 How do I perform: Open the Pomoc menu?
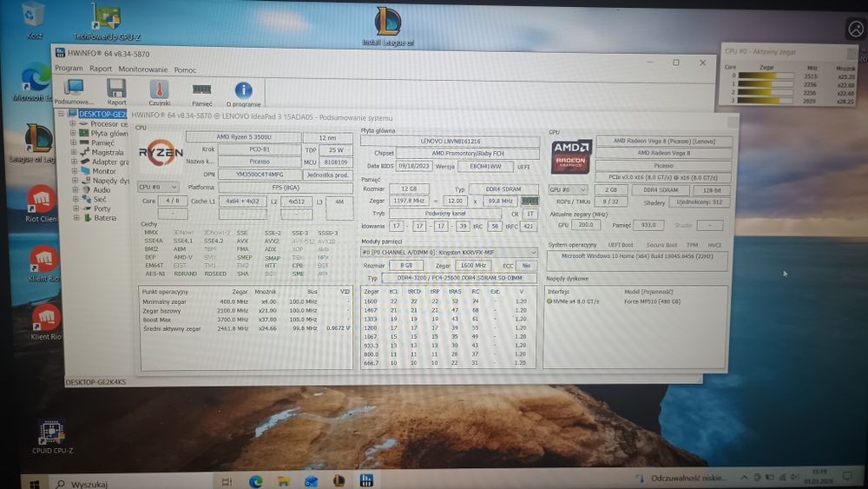[x=185, y=69]
